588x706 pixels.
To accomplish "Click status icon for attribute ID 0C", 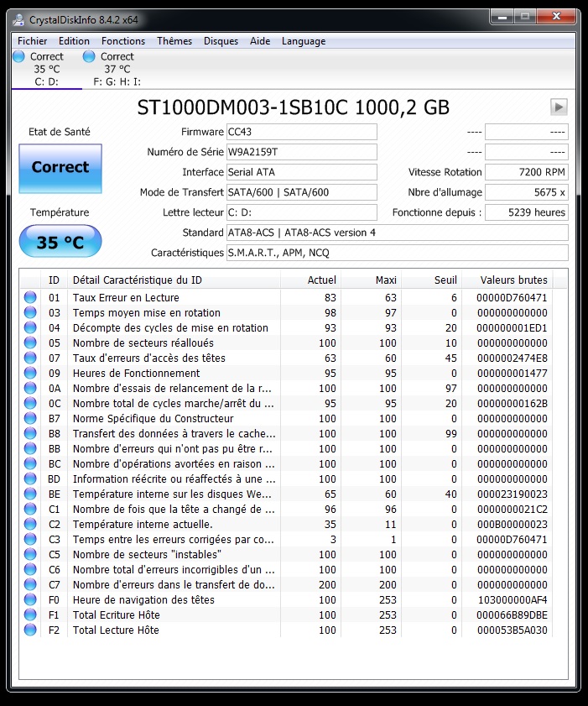I will click(x=30, y=403).
